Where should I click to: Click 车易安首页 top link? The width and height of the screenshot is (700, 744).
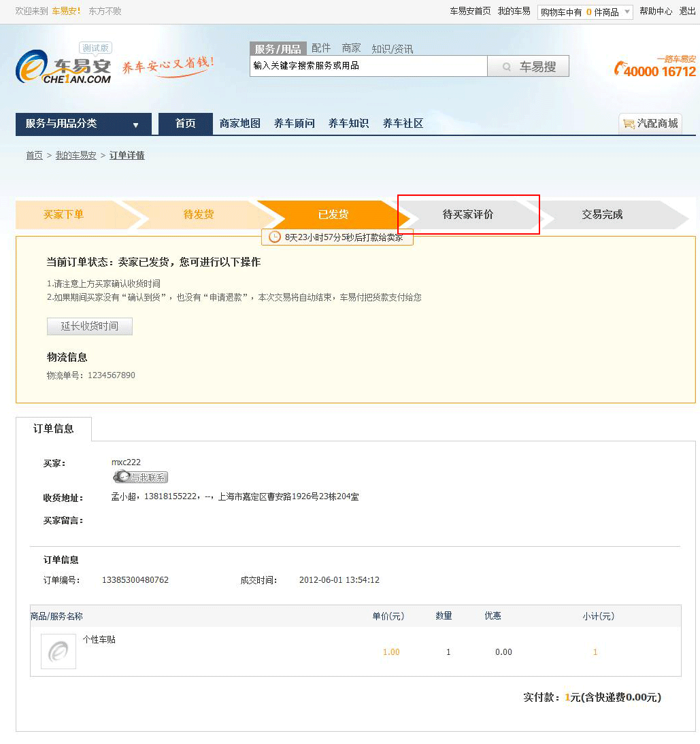click(470, 12)
